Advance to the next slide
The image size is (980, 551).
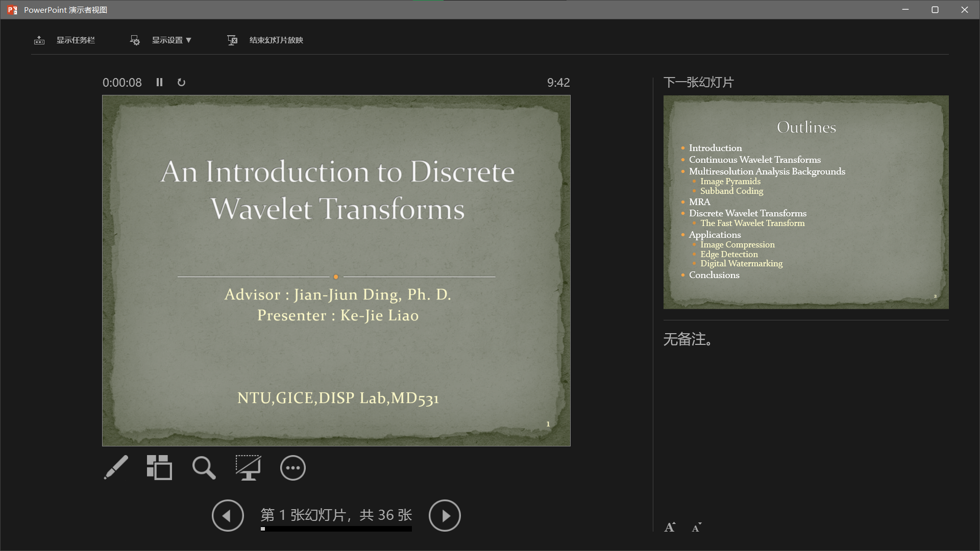click(445, 515)
